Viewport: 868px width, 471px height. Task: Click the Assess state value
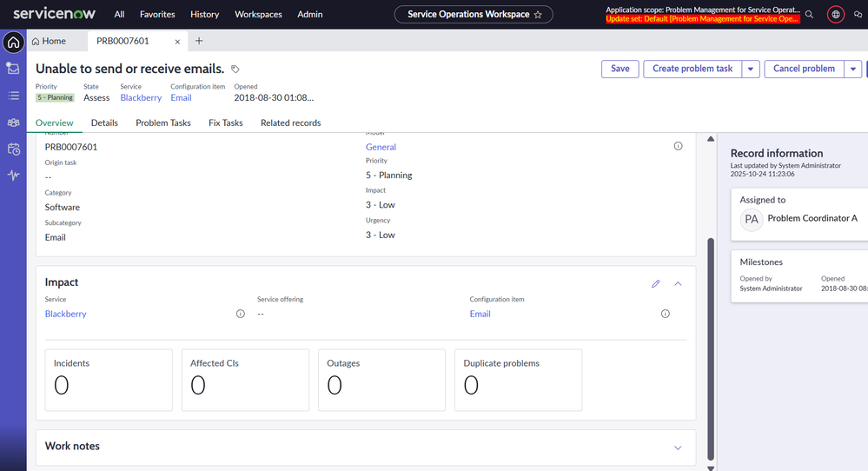pos(96,98)
